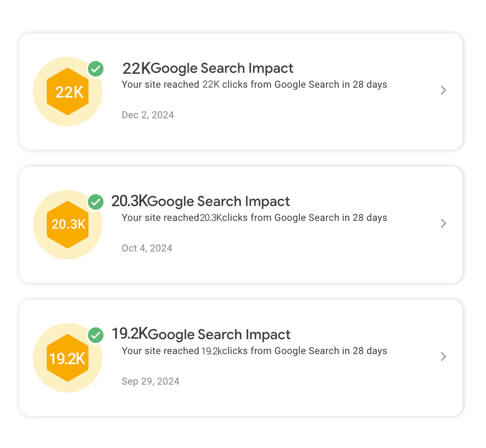This screenshot has width=486, height=448.
Task: Click the green checkmark on the 20.3K badge
Action: tap(96, 202)
